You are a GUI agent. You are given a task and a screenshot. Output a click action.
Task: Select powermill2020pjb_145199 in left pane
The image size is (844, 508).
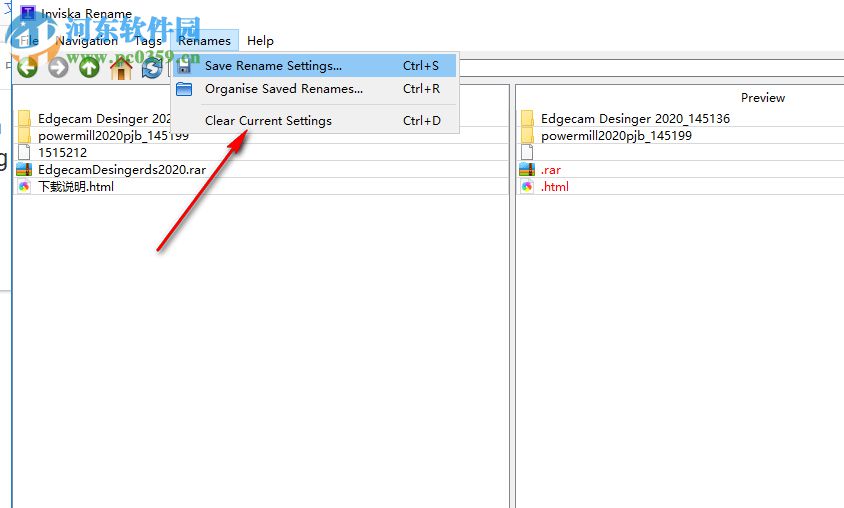(x=113, y=136)
